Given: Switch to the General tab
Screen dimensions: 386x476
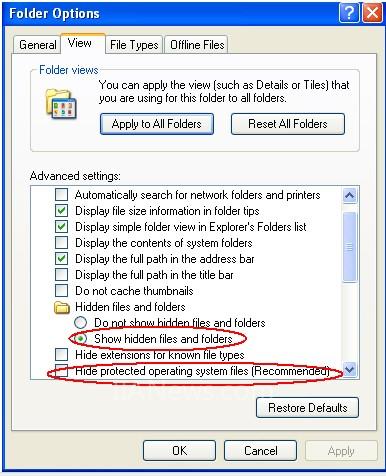Looking at the screenshot, I should (37, 45).
